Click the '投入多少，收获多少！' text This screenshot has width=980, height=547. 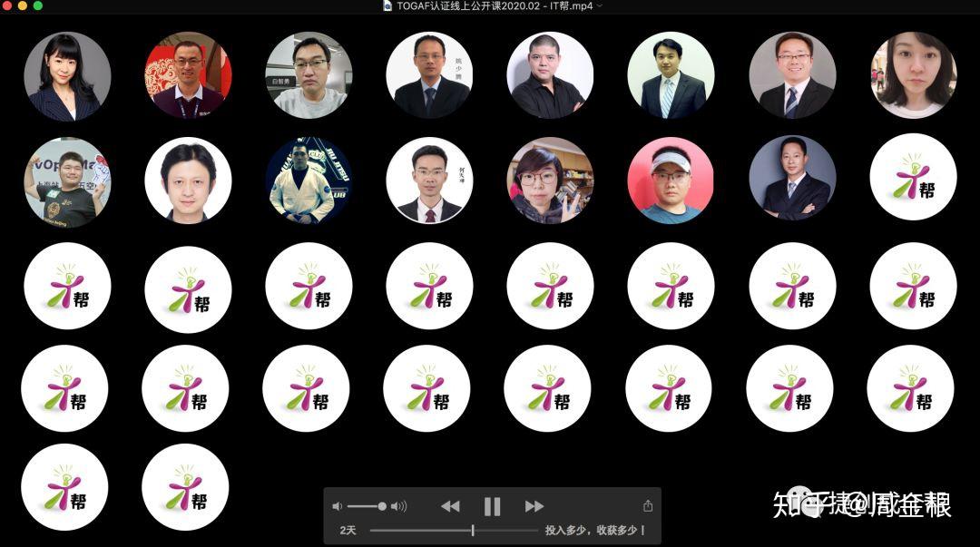coord(595,530)
